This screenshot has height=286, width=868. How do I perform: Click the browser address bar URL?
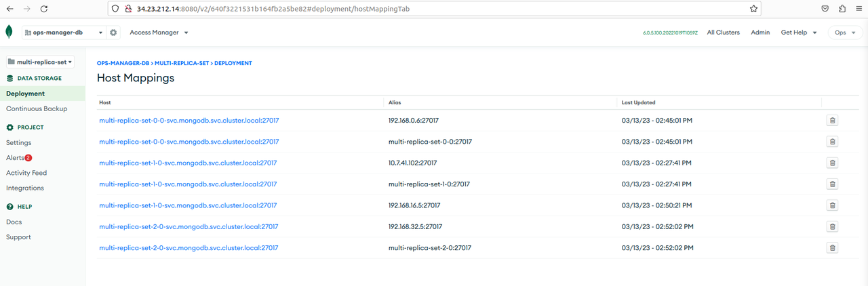(x=273, y=9)
